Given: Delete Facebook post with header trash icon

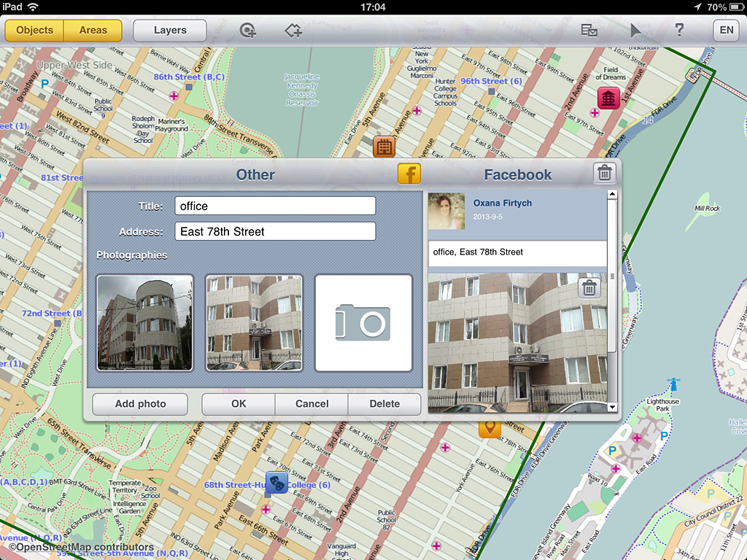Looking at the screenshot, I should click(x=605, y=173).
